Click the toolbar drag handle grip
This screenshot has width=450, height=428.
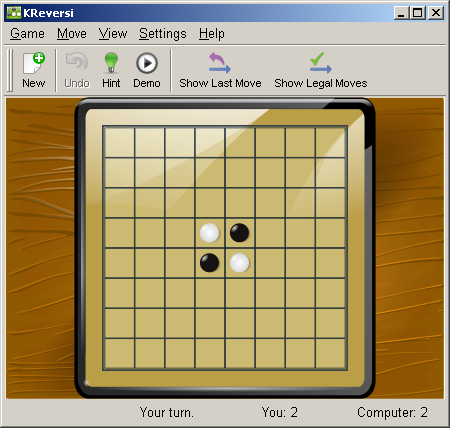click(10, 70)
